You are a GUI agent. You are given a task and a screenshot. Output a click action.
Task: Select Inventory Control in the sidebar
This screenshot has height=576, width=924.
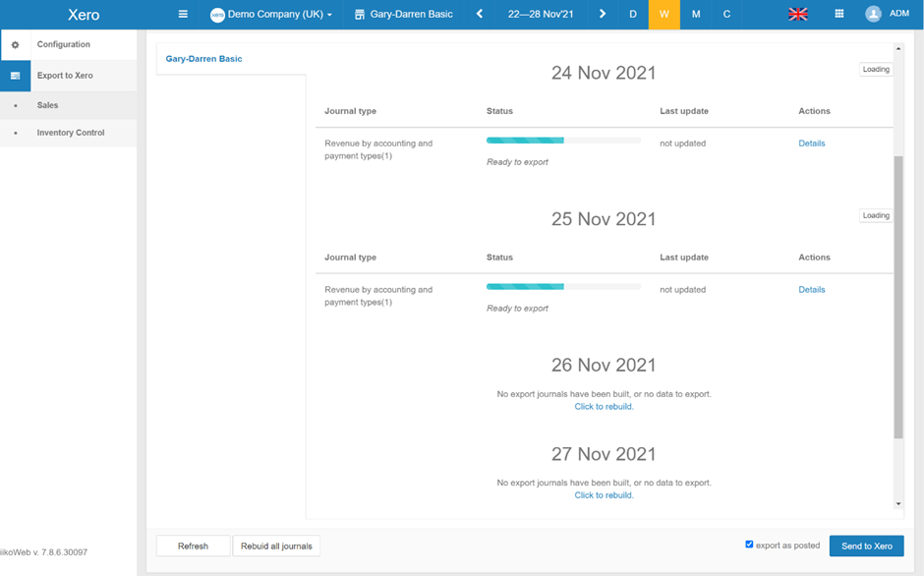click(70, 133)
